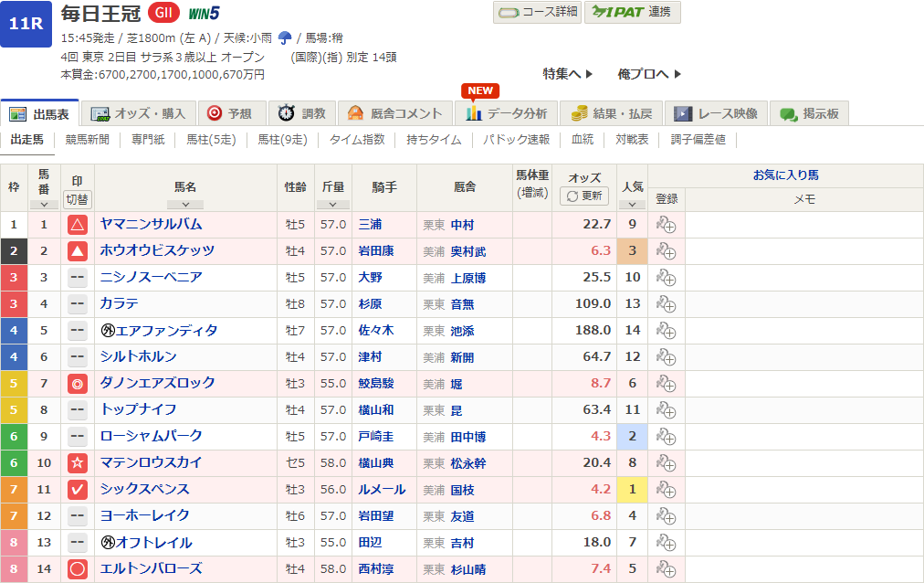Click the コース詳細 course details button
The width and height of the screenshot is (924, 583).
[537, 12]
